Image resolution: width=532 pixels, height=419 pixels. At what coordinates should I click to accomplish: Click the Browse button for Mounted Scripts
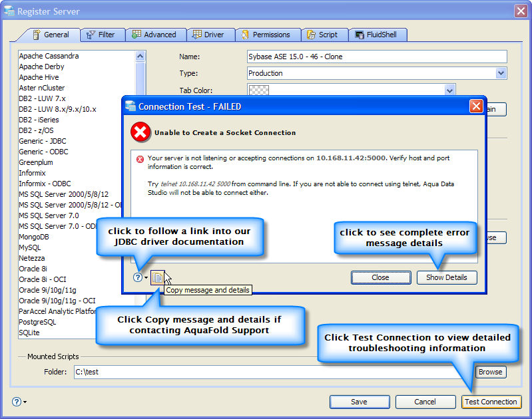(490, 372)
